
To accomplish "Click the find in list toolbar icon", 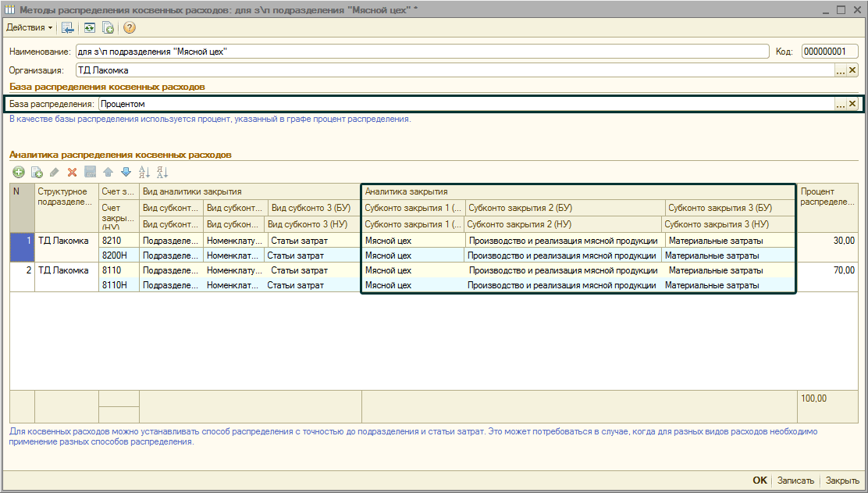I will pos(68,27).
